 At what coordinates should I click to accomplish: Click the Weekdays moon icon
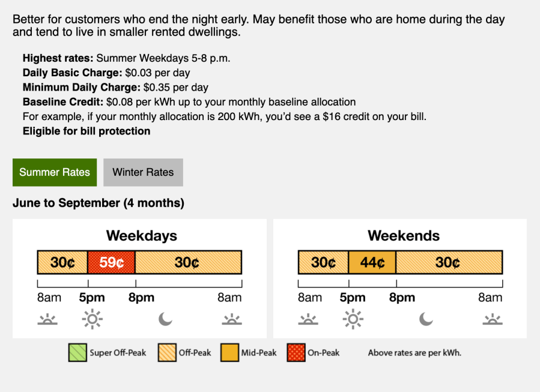(x=165, y=319)
